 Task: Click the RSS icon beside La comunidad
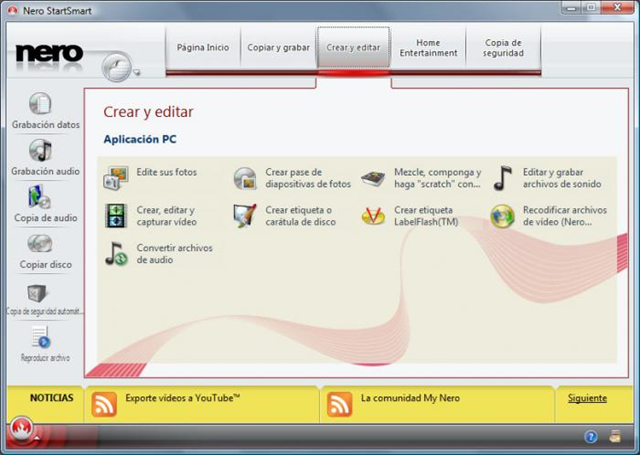click(x=340, y=404)
